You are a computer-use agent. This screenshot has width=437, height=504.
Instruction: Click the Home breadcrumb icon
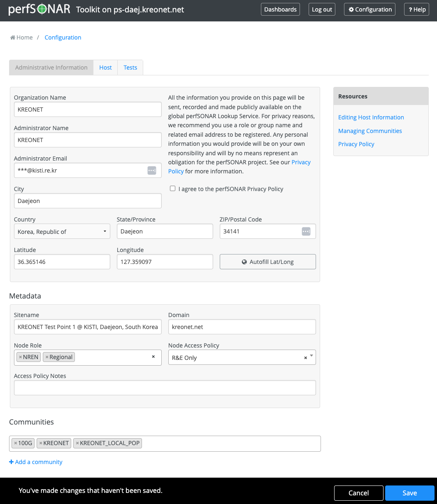[x=13, y=37]
